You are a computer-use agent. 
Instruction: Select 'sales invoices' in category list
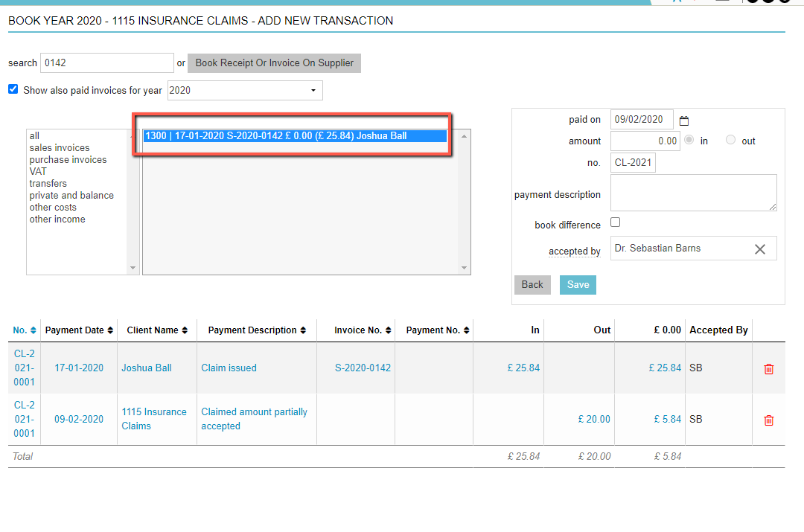pos(60,148)
